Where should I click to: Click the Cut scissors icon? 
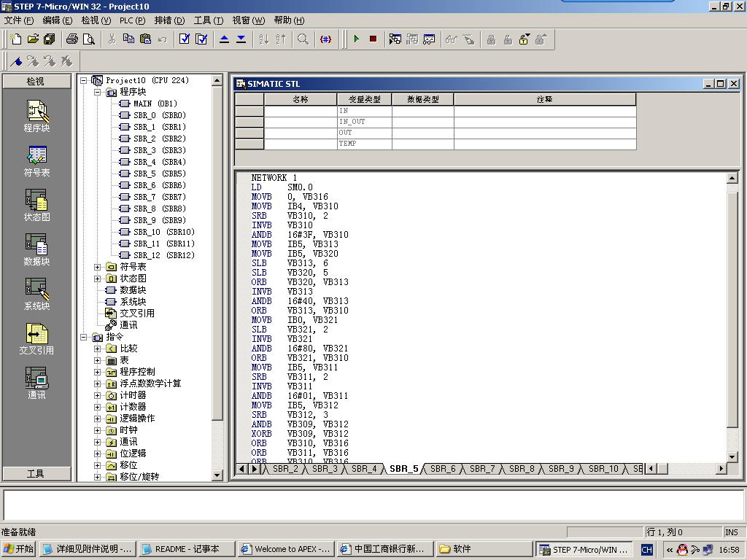coord(112,39)
